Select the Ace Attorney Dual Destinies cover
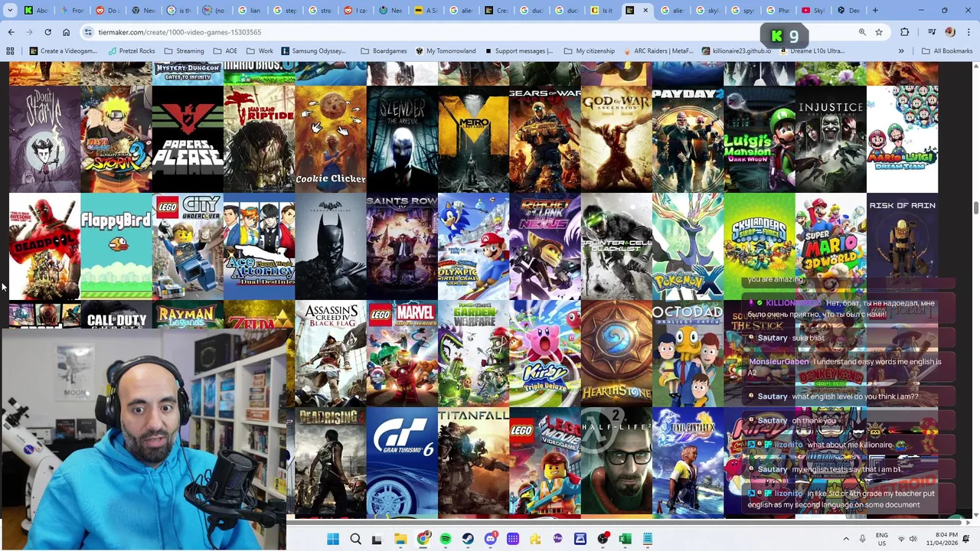 coord(259,246)
